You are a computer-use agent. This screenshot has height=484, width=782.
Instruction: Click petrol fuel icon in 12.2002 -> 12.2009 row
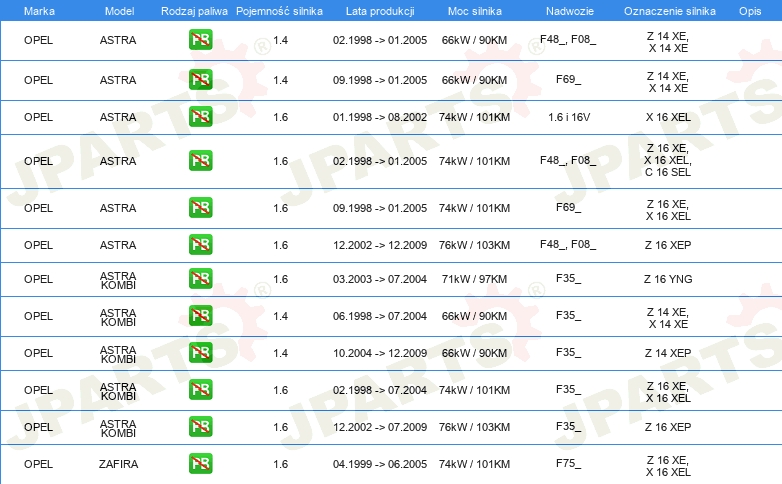click(200, 244)
